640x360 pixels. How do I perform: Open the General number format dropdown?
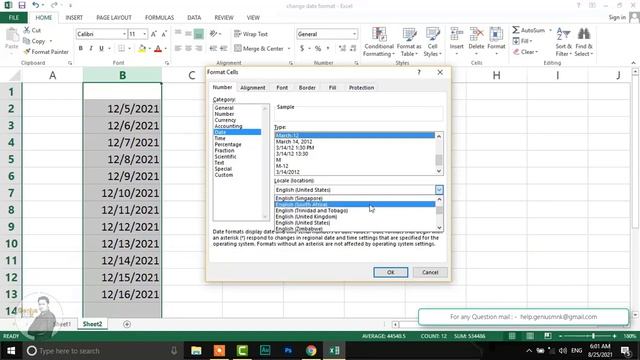[x=354, y=34]
